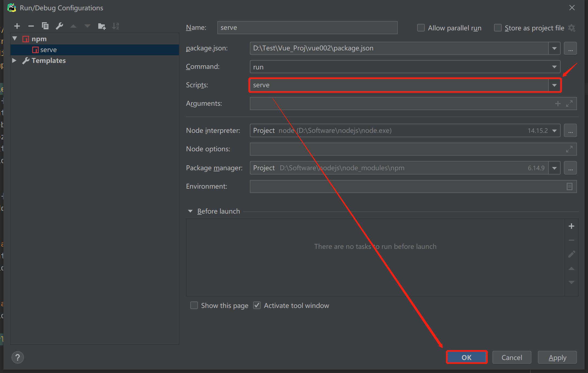Browse for the package.json file
Image resolution: width=588 pixels, height=373 pixels.
[570, 48]
